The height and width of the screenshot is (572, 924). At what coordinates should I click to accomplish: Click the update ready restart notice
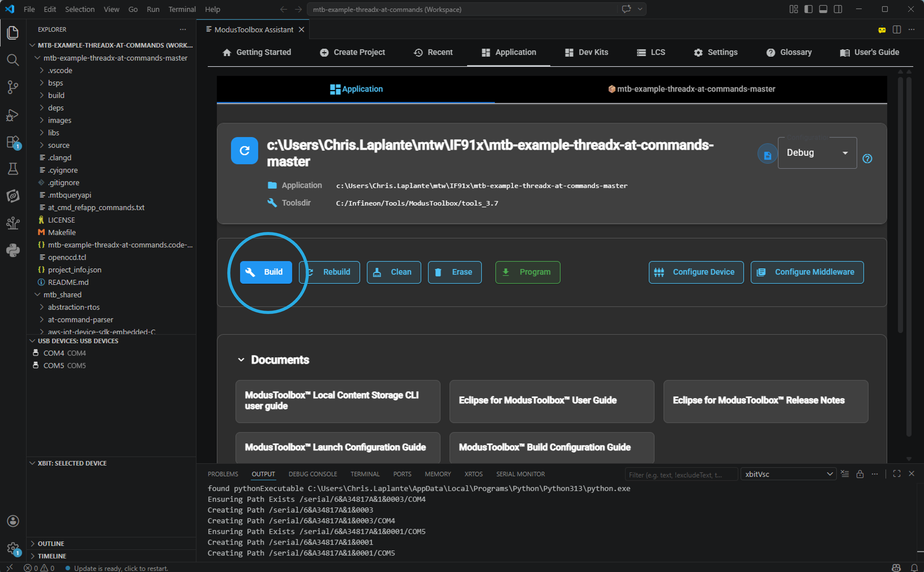coord(117,568)
